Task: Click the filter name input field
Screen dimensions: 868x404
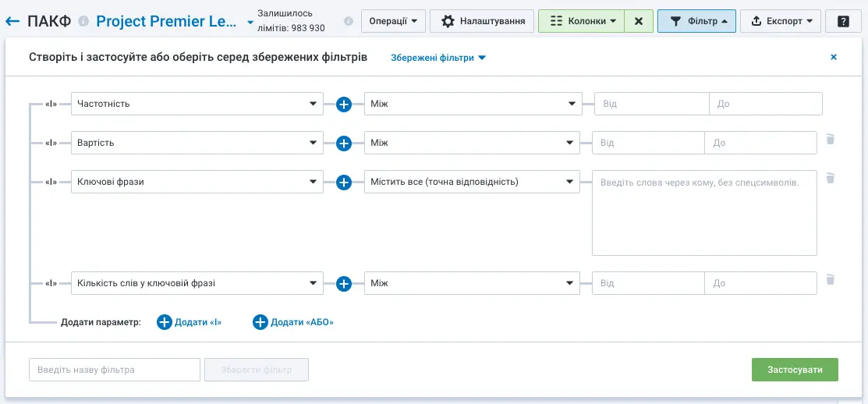Action: tap(115, 370)
